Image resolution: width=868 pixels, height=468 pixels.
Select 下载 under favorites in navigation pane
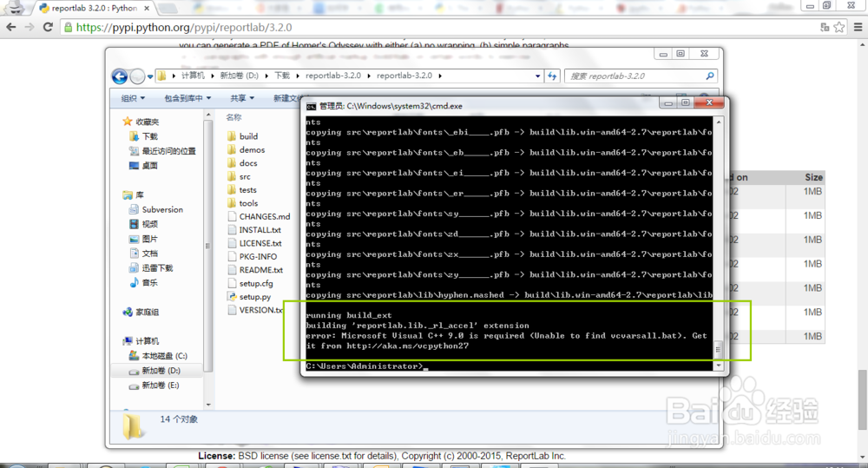pos(150,136)
